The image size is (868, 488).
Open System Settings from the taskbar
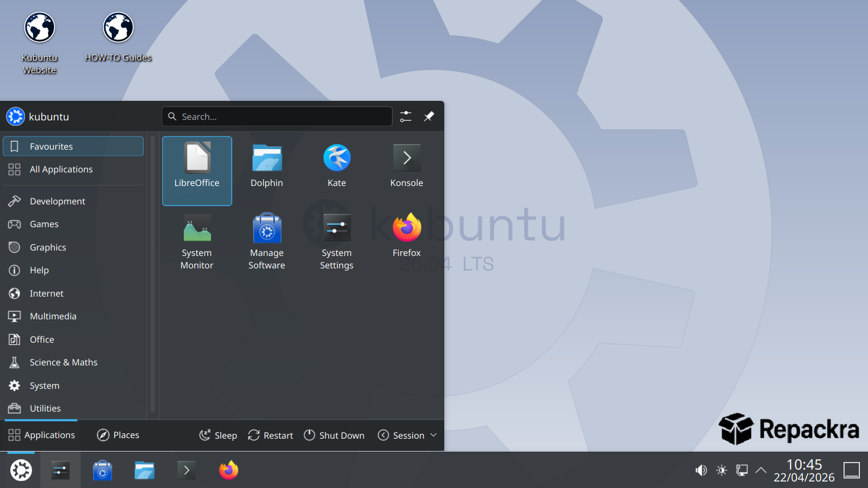coord(60,470)
